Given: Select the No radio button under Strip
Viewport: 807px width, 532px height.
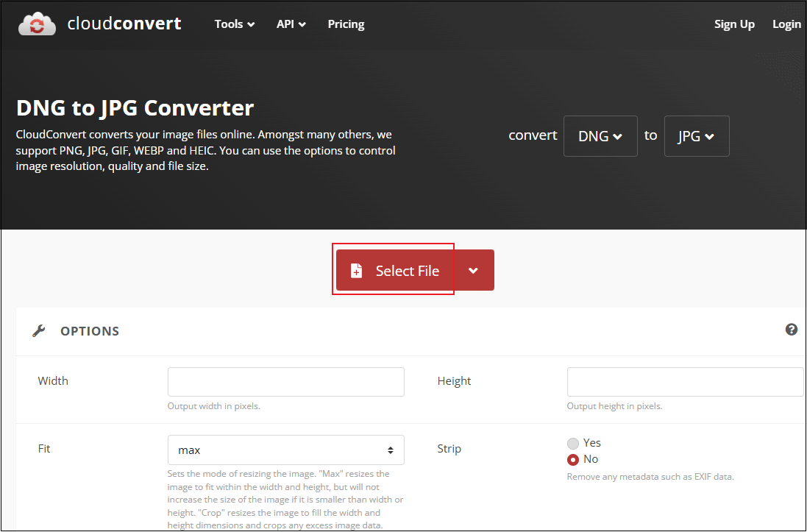Looking at the screenshot, I should pos(573,458).
